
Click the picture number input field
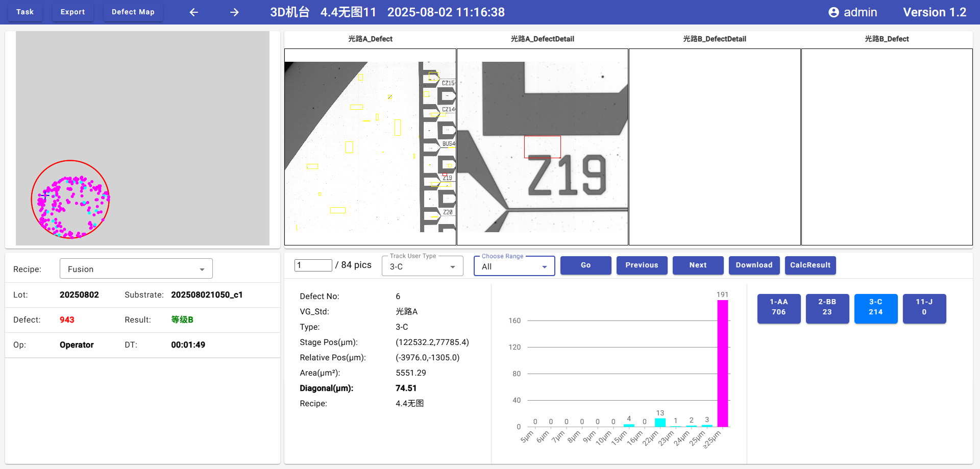point(313,265)
